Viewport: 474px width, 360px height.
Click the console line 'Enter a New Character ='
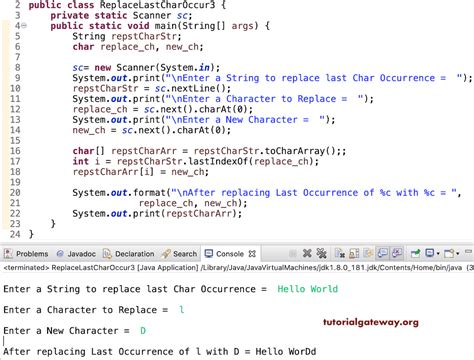pos(66,331)
